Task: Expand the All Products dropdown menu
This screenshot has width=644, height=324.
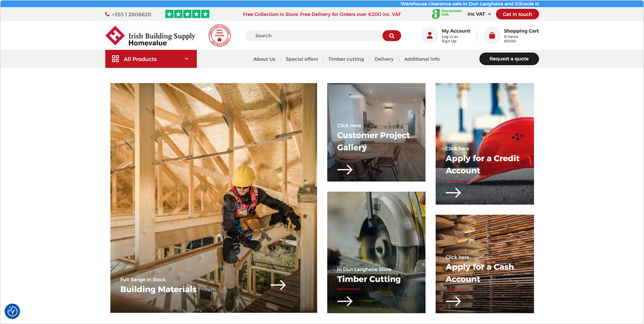Action: (x=151, y=59)
